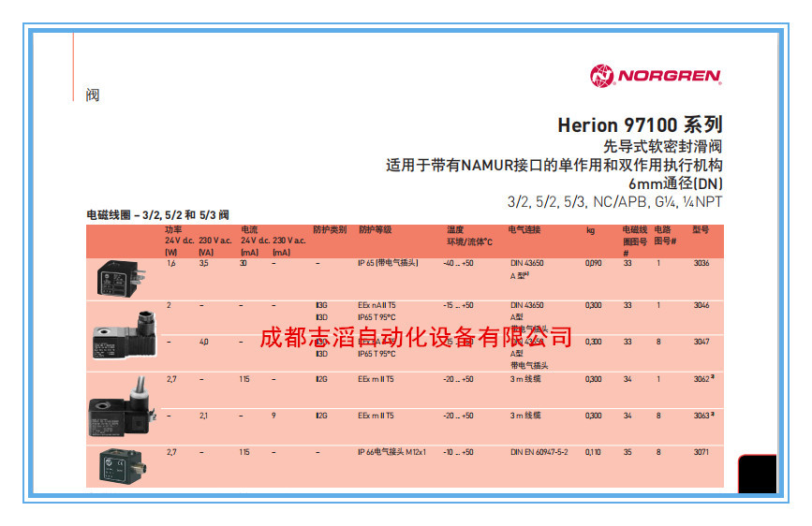Click the '环境/流体°C' subheader
The height and width of the screenshot is (526, 812).
click(x=470, y=241)
